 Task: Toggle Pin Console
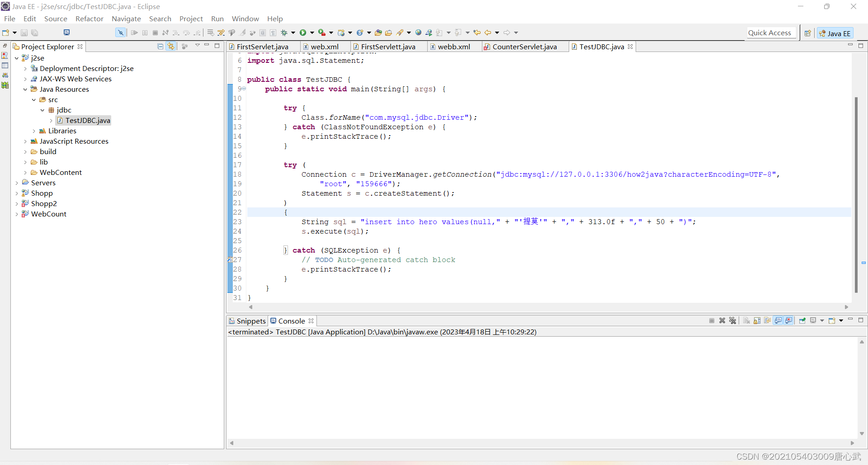coord(802,320)
